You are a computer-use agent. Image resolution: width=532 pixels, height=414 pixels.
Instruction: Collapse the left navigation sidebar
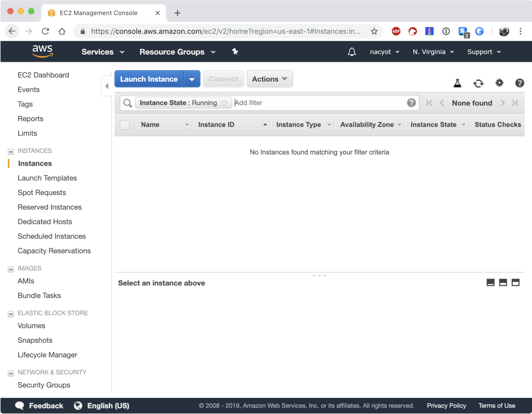coord(106,86)
